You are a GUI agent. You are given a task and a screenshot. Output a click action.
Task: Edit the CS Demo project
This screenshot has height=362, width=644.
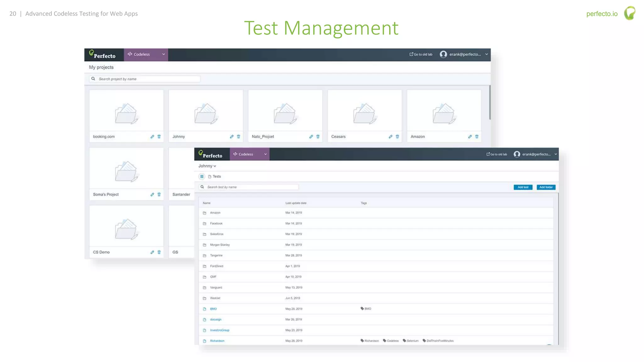click(152, 252)
